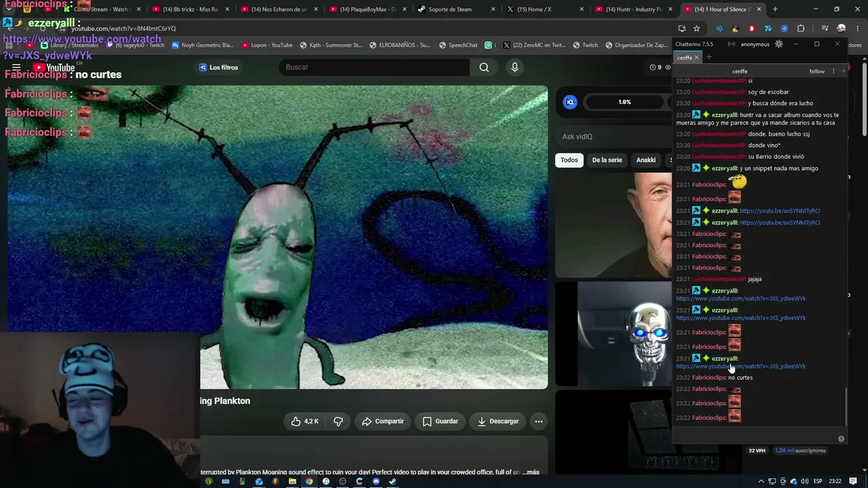This screenshot has width=868, height=488.
Task: Open the browser extensions puzzle icon
Action: click(x=801, y=28)
